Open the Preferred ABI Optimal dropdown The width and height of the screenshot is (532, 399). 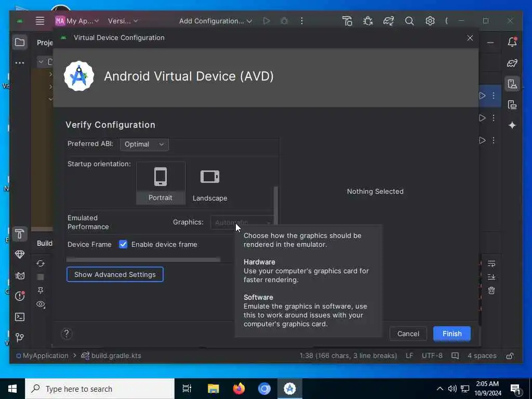144,144
